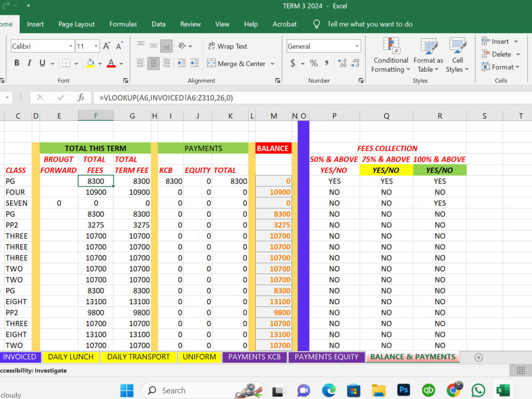This screenshot has width=532, height=399.
Task: Open Cell Styles gallery
Action: 457,55
